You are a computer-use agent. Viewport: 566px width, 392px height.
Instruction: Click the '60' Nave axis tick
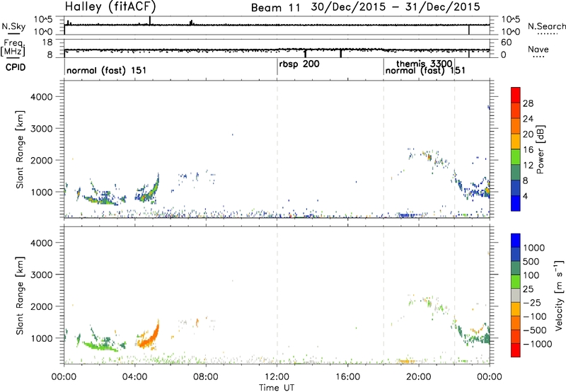pos(507,42)
